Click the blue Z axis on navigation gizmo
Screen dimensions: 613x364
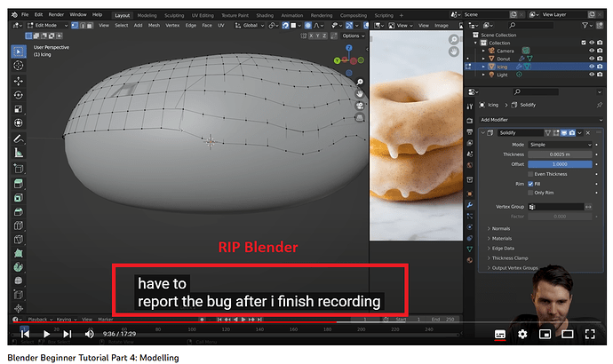[x=349, y=48]
